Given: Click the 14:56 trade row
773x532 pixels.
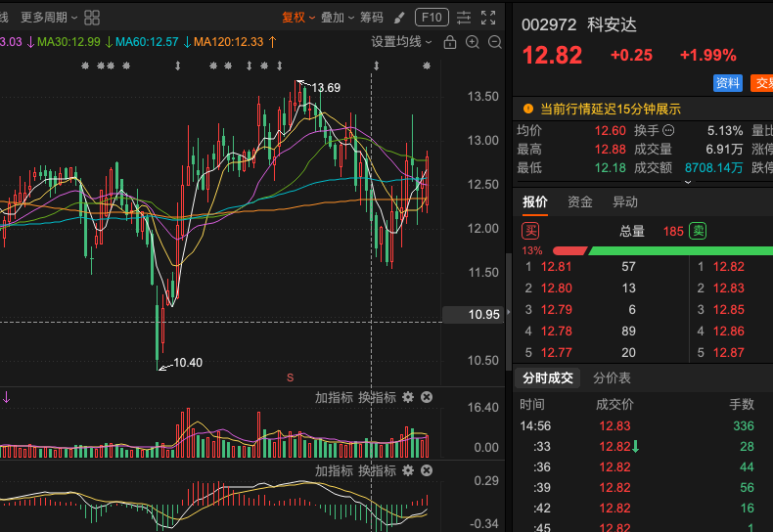Looking at the screenshot, I should (x=643, y=426).
